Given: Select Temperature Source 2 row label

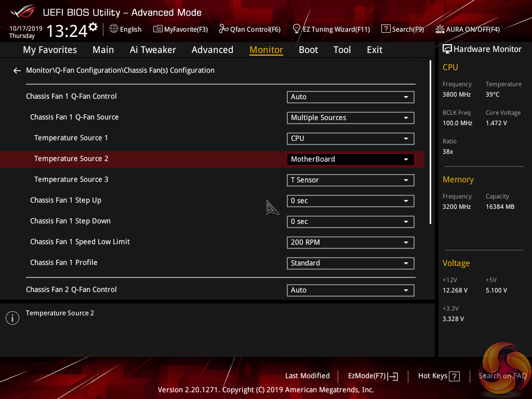Looking at the screenshot, I should [71, 159].
